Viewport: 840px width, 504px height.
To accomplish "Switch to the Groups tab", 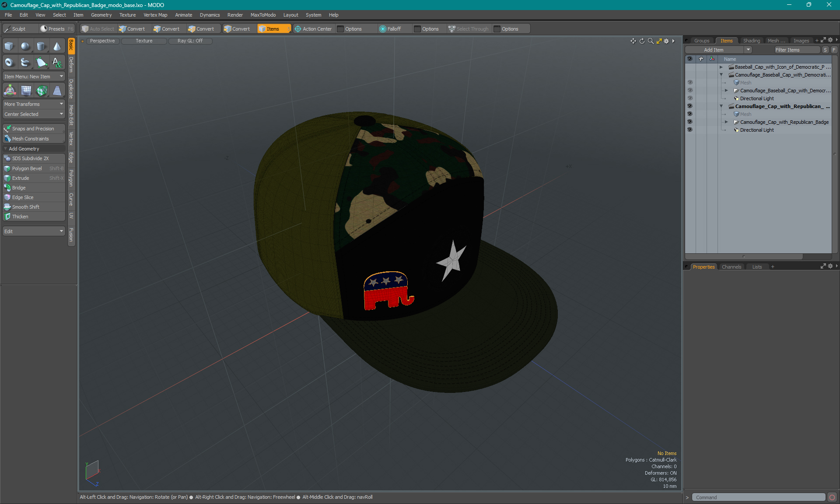I will [702, 41].
